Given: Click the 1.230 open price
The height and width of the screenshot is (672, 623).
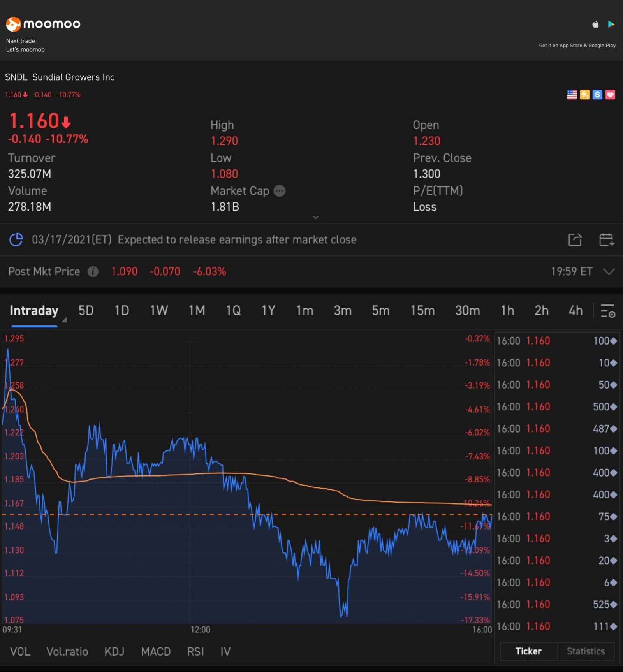Looking at the screenshot, I should [x=426, y=141].
